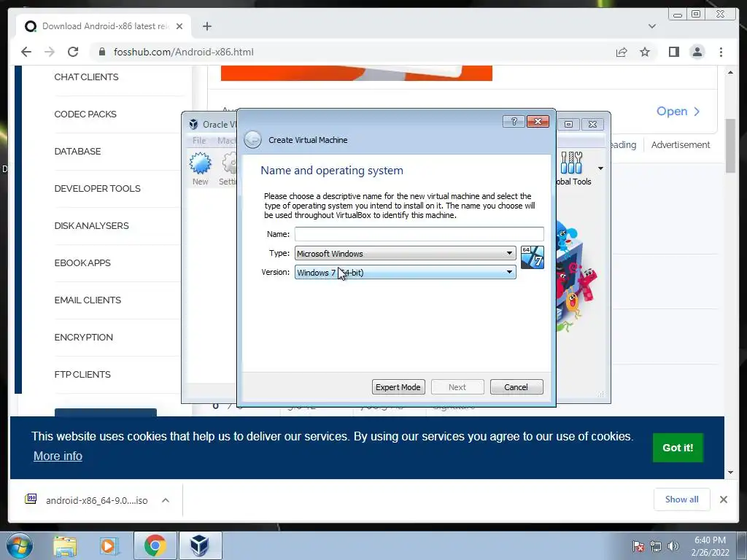Open Windows Media Player from taskbar
747x560 pixels.
[109, 545]
